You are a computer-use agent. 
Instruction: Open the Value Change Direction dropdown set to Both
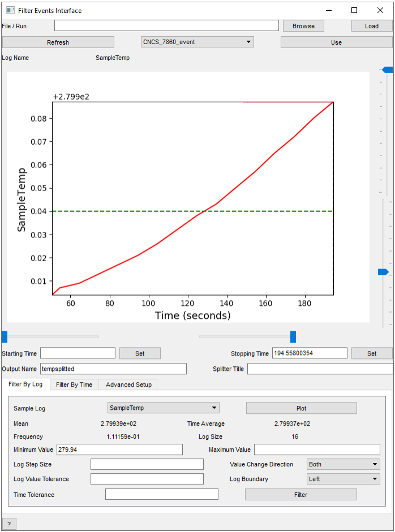(x=344, y=464)
